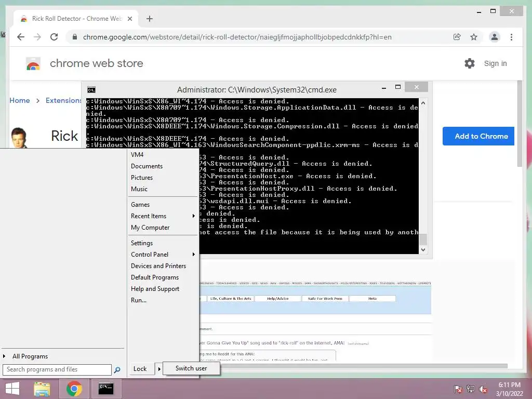Expand All Programs list
Viewport: 532px width, 399px height.
[x=30, y=356]
